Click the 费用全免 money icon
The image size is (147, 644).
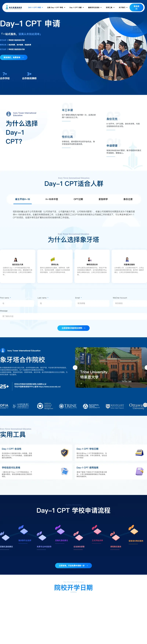53,259
